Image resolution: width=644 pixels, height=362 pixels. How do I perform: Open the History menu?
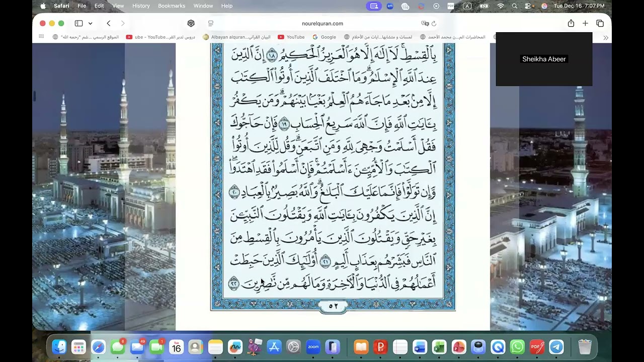click(x=141, y=6)
